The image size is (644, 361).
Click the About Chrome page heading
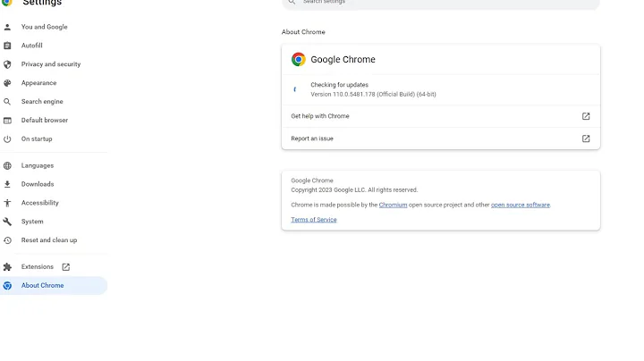(x=303, y=32)
